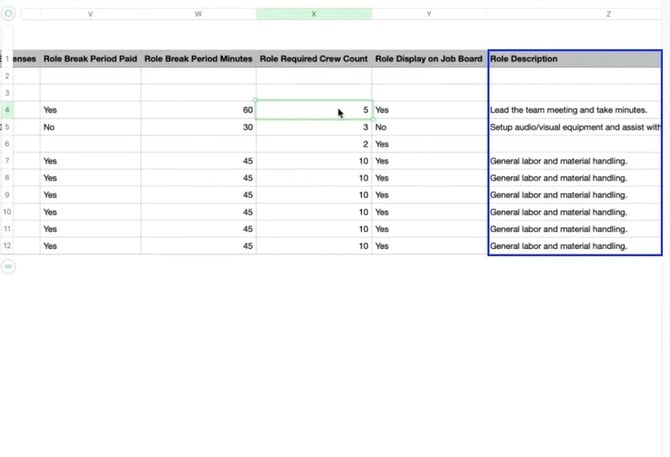Select 'Setup audio/visual equipment' description cell
Screen dimensions: 670x457
pos(575,127)
